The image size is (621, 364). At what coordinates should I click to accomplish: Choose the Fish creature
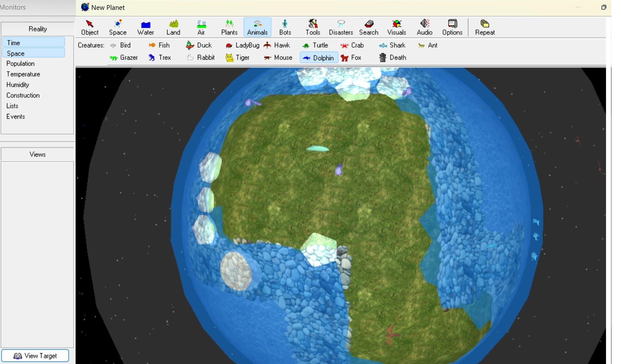[159, 45]
